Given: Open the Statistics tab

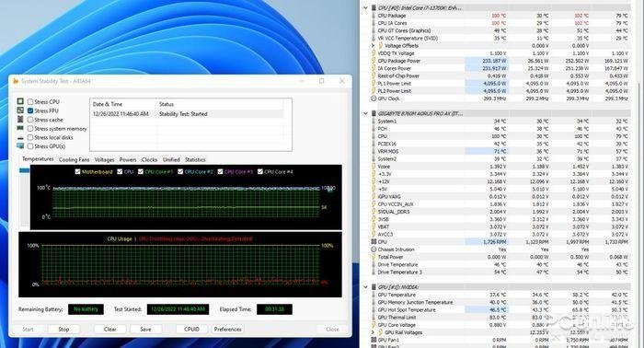Looking at the screenshot, I should (195, 159).
